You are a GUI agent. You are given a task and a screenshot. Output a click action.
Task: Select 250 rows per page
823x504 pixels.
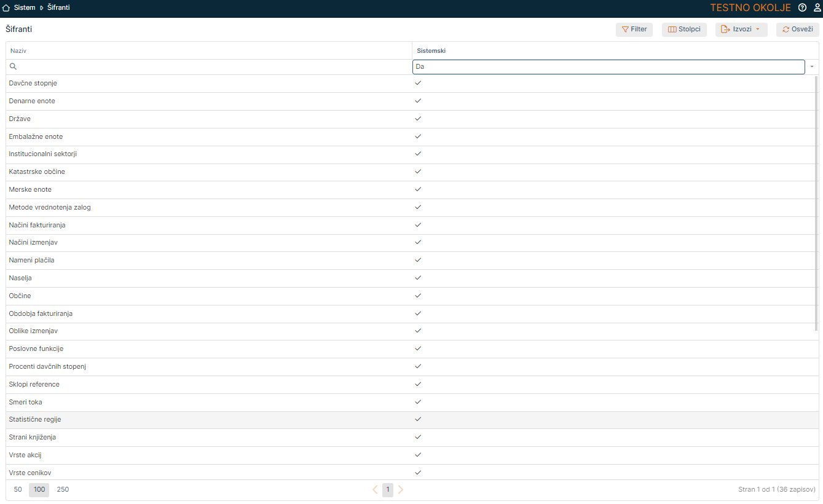point(63,490)
